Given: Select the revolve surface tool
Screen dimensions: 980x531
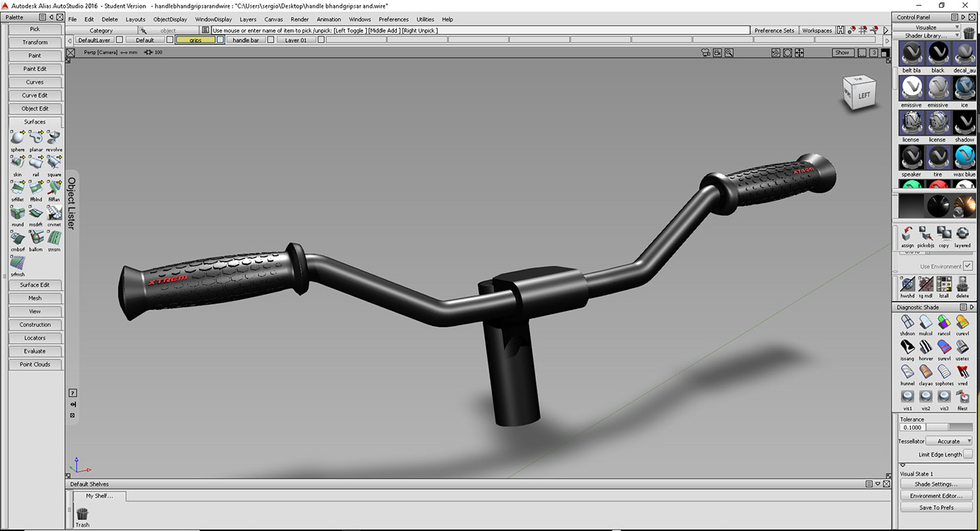Looking at the screenshot, I should pyautogui.click(x=54, y=138).
